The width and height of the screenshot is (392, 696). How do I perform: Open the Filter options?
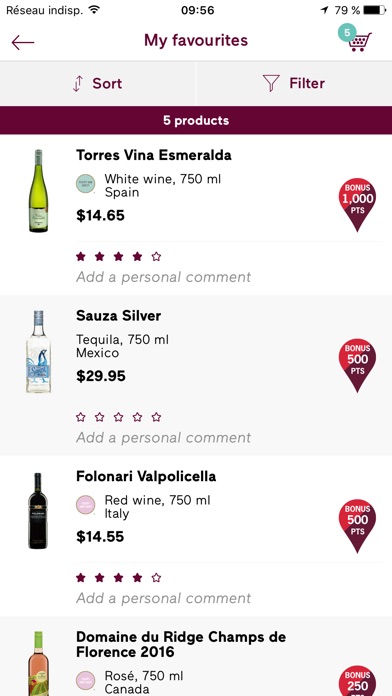click(294, 83)
